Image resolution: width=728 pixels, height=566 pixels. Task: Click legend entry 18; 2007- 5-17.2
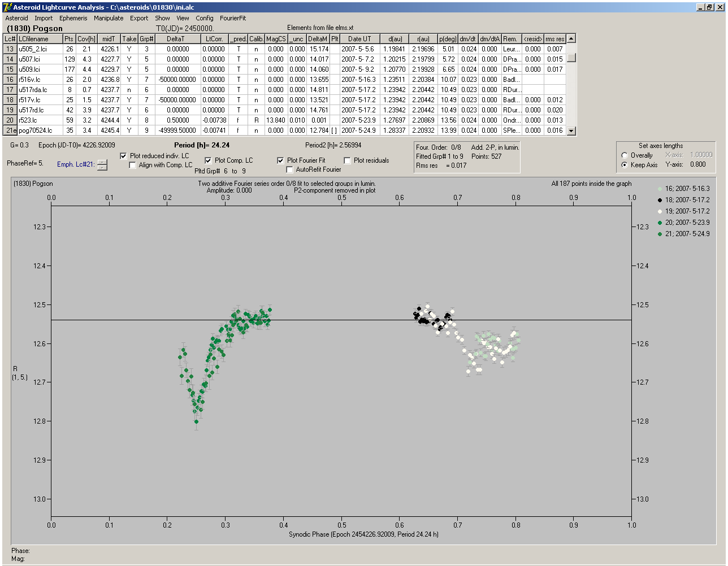coord(683,200)
